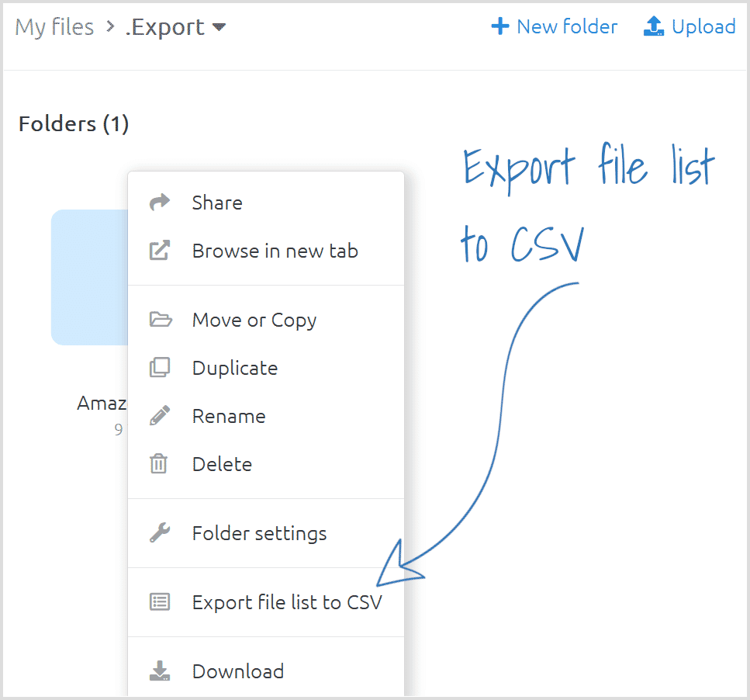Expand the .Export breadcrumb dropdown arrow

pos(219,28)
